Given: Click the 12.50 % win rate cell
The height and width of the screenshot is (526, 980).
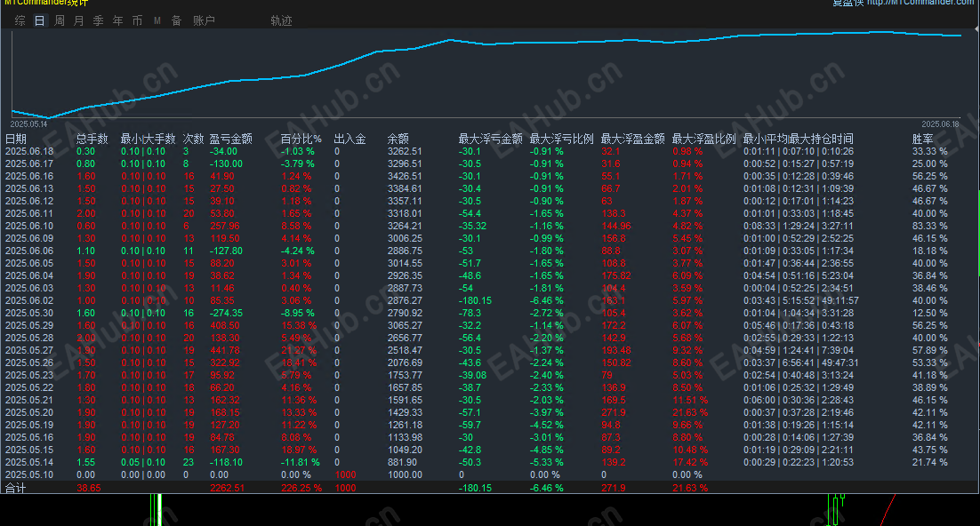Looking at the screenshot, I should coord(929,313).
